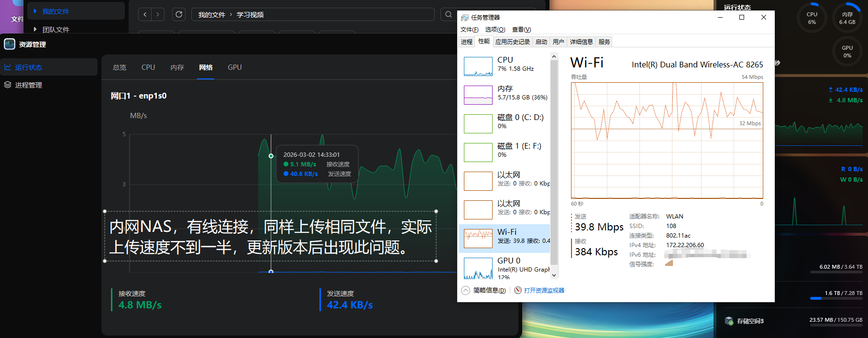This screenshot has width=868, height=338.
Task: Click the 6.02 MB / 3.64 TB usage bar
Action: [x=836, y=272]
